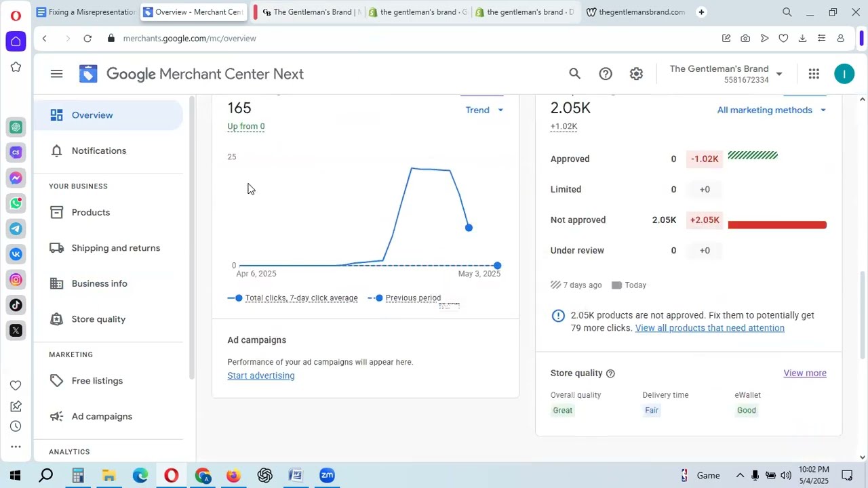Click the bookmark heart icon in address bar
This screenshot has height=488, width=868.
point(783,39)
